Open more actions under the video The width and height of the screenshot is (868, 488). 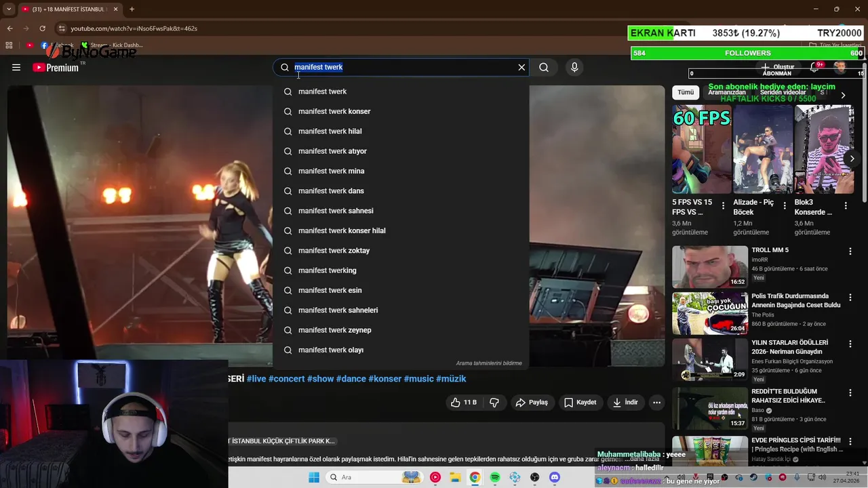click(x=656, y=402)
